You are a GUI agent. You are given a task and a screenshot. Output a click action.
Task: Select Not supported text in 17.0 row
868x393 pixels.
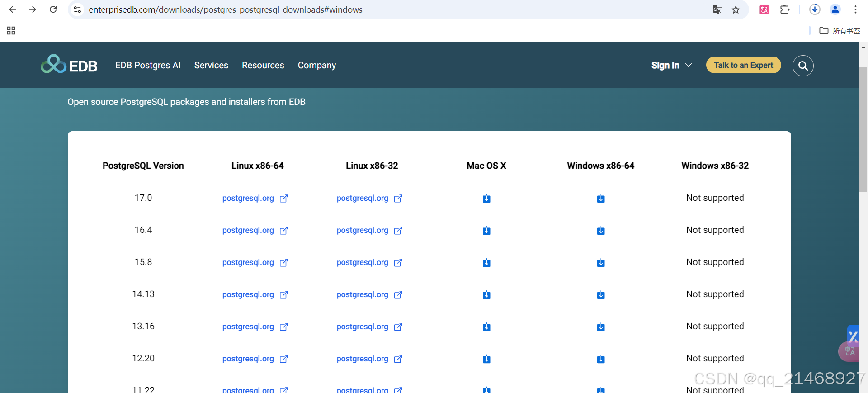[x=715, y=198]
